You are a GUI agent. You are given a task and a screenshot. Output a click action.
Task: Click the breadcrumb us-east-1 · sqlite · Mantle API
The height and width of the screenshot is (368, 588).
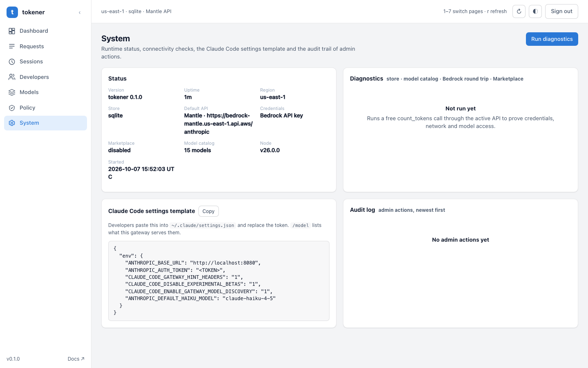pyautogui.click(x=136, y=11)
